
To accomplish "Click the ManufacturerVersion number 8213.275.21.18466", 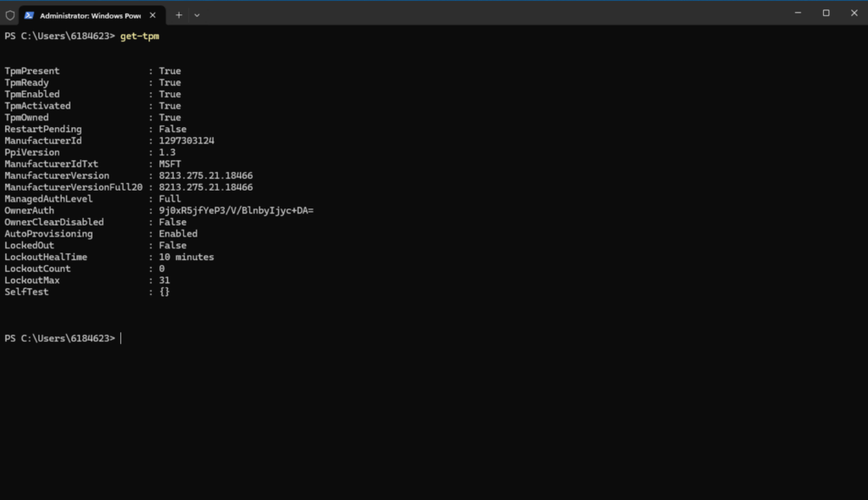I will pos(205,175).
